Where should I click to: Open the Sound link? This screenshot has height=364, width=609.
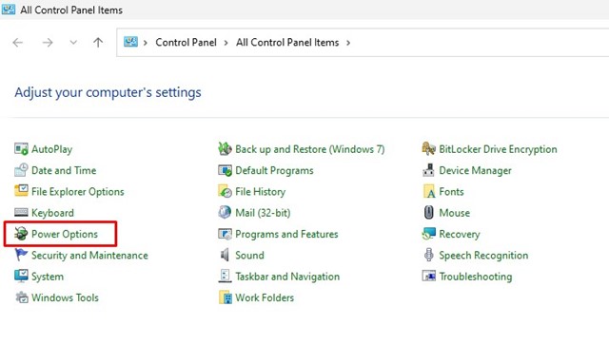coord(249,256)
